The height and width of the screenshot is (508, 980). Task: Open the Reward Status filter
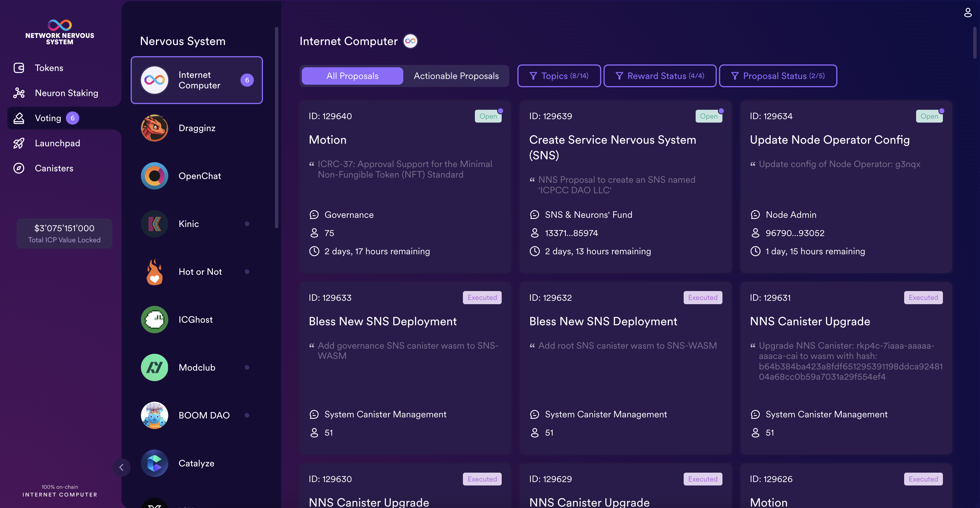point(660,76)
